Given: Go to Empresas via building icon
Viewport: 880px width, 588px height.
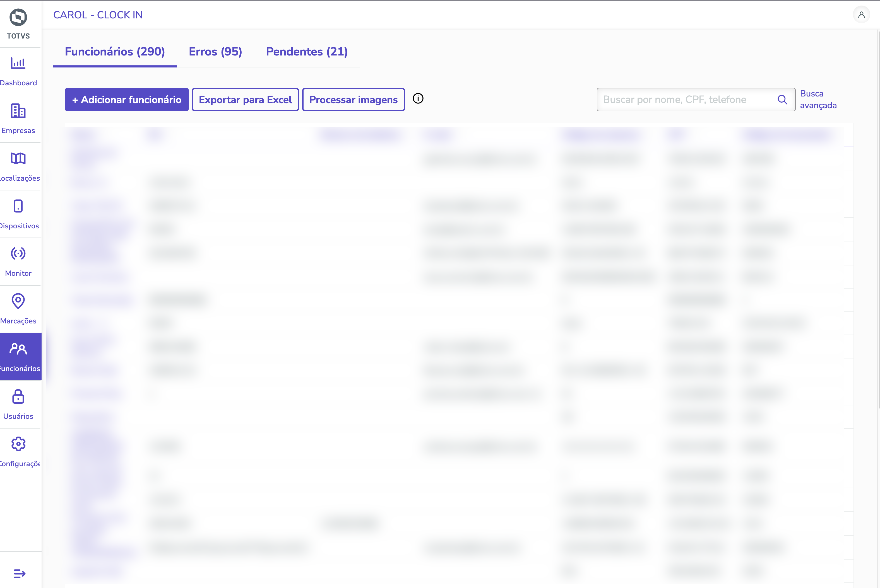Looking at the screenshot, I should [18, 111].
